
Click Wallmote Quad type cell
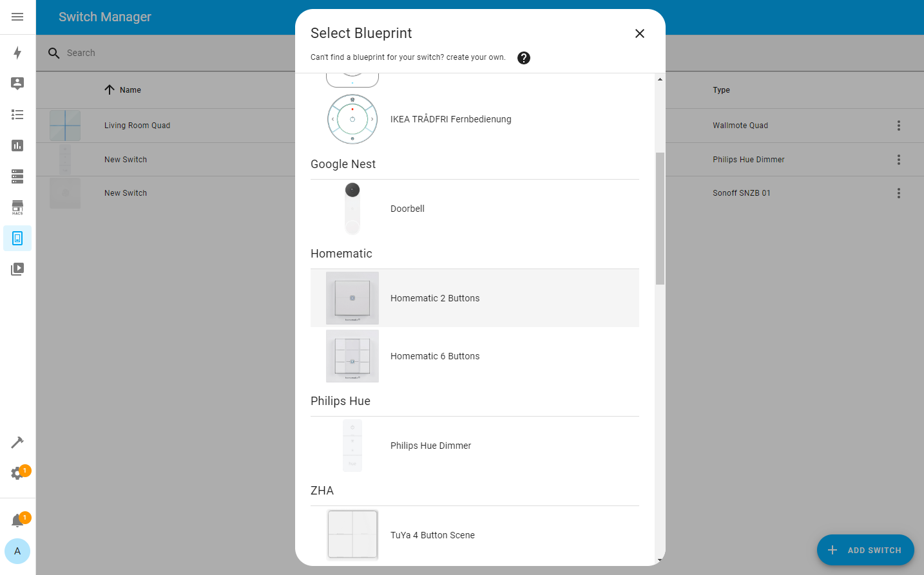pos(740,126)
